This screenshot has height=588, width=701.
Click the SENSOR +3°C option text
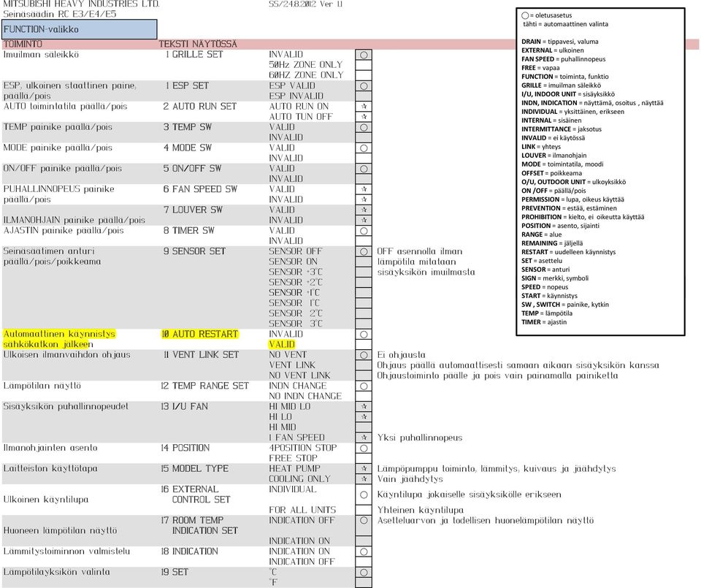pyautogui.click(x=296, y=272)
